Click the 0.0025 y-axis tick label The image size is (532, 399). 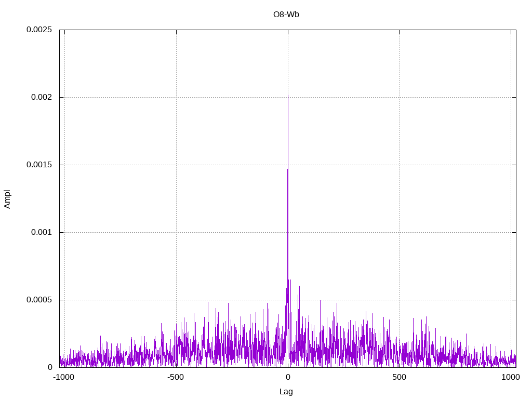click(x=39, y=30)
